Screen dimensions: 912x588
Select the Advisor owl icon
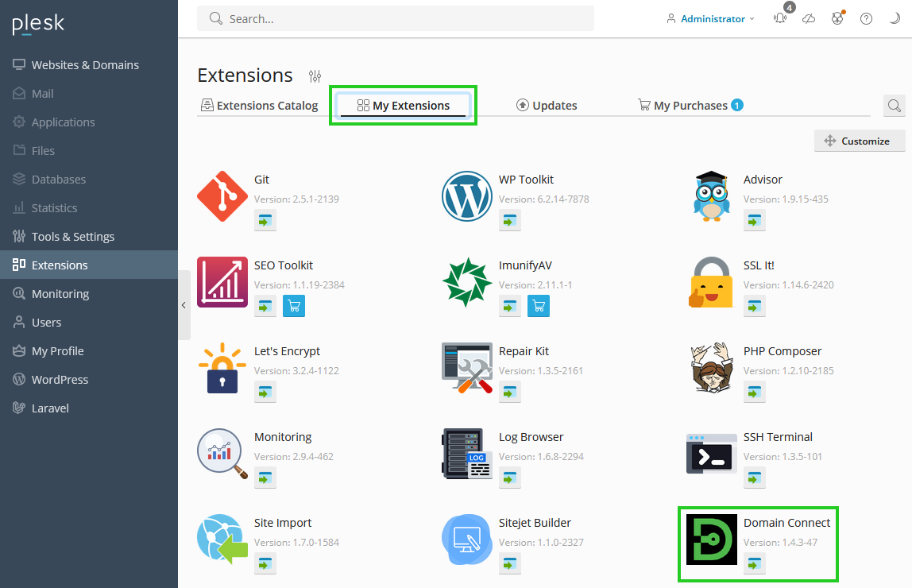click(x=710, y=196)
